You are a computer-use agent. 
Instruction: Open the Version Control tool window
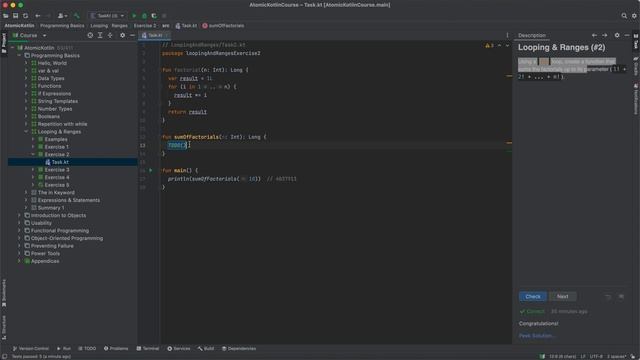point(31,349)
